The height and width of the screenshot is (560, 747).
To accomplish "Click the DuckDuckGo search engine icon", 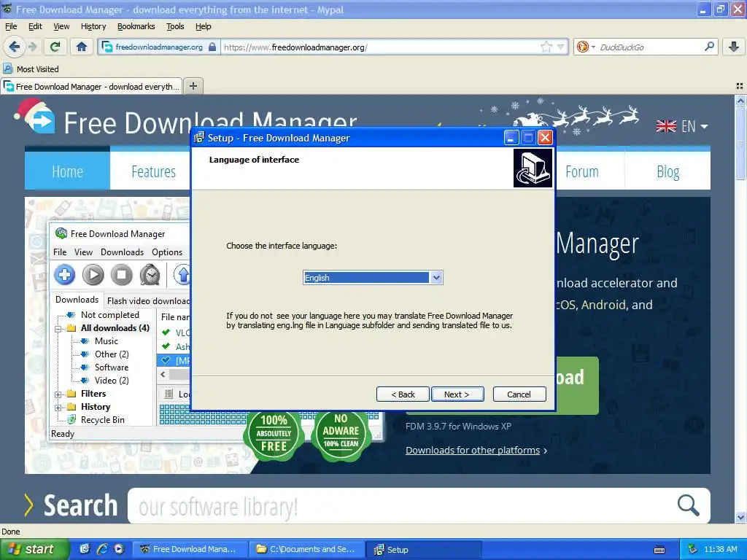I will (581, 47).
